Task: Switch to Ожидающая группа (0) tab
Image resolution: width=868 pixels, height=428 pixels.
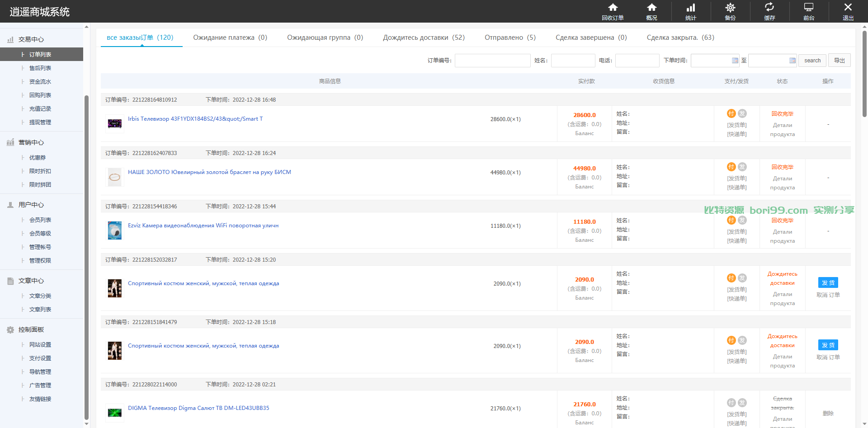Action: pyautogui.click(x=325, y=38)
